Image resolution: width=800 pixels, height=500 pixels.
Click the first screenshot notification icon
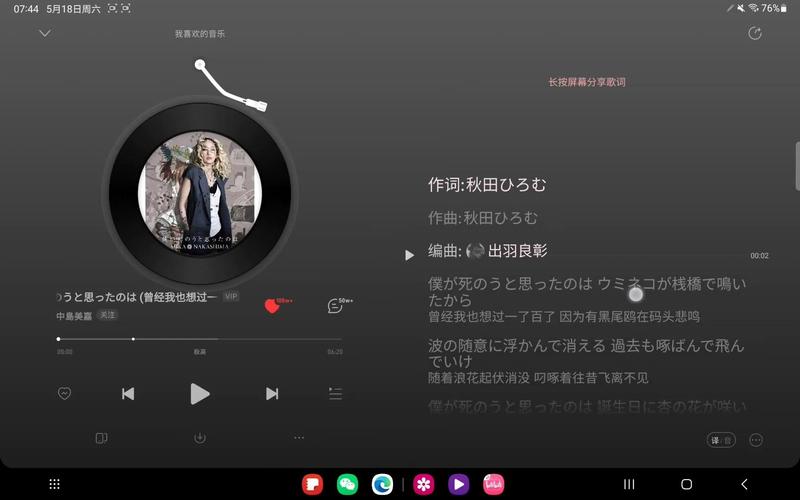(x=112, y=8)
